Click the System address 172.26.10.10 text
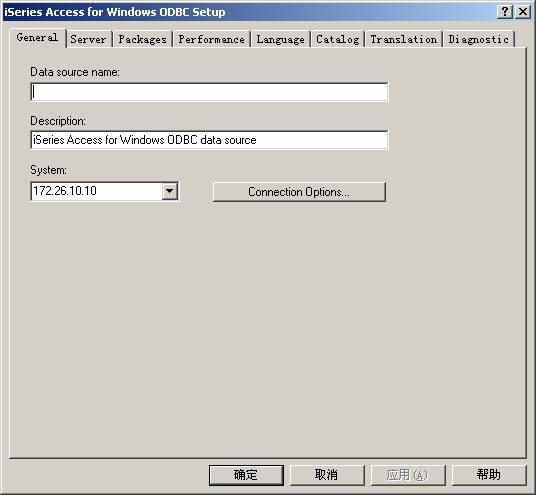This screenshot has height=495, width=536. point(65,191)
